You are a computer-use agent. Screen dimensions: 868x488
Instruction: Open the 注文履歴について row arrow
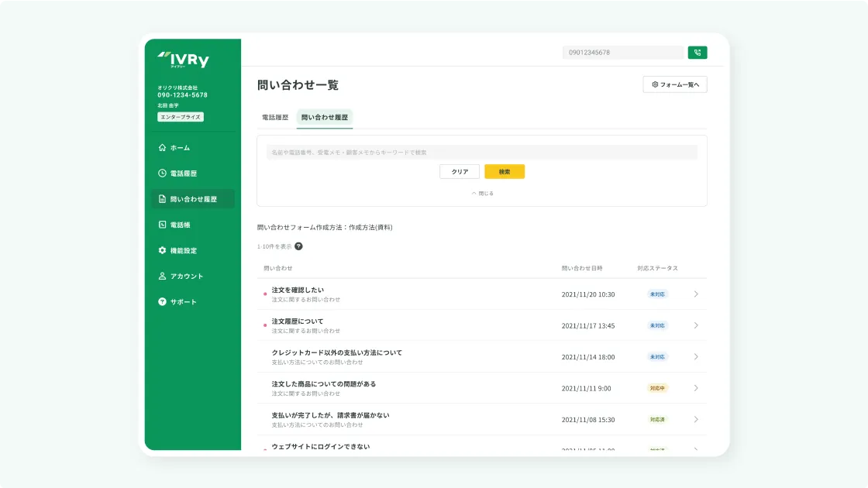click(x=696, y=325)
